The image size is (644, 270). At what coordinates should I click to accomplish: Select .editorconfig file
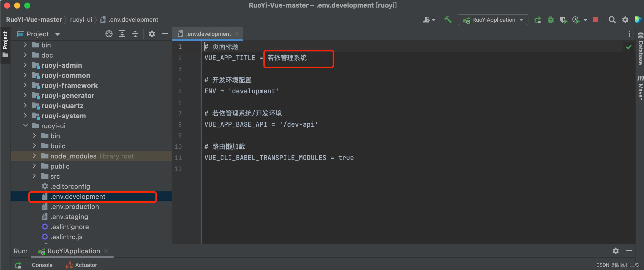pos(70,186)
